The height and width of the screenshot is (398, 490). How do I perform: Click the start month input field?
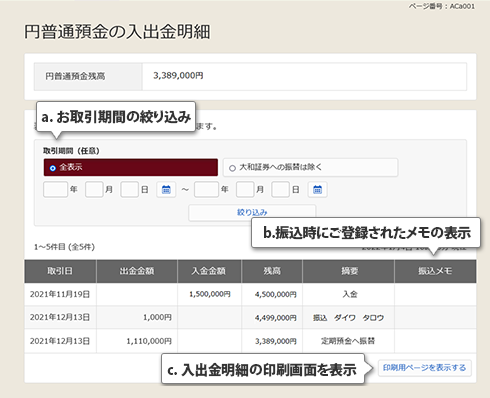[x=94, y=190]
